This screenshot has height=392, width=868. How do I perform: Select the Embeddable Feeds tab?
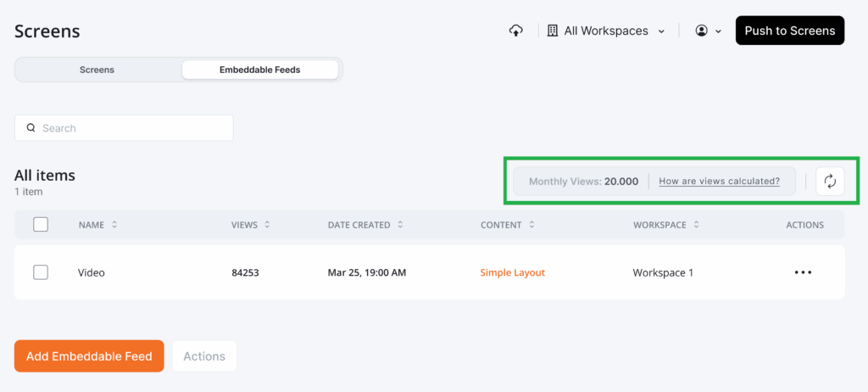(260, 70)
